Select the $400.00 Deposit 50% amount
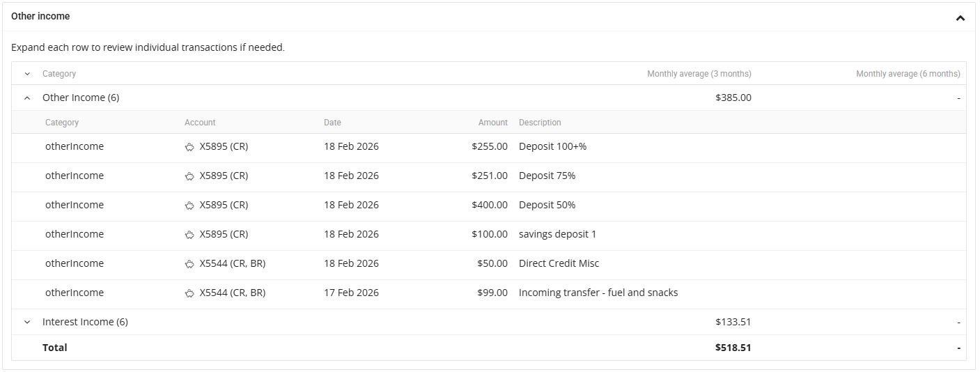The width and height of the screenshot is (980, 372). click(489, 205)
